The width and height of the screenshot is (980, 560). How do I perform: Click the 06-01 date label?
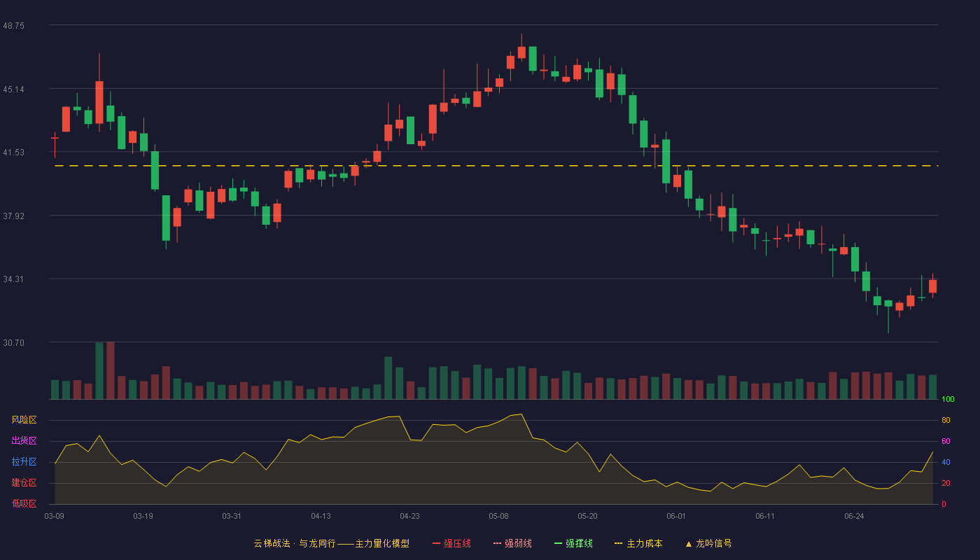point(676,516)
